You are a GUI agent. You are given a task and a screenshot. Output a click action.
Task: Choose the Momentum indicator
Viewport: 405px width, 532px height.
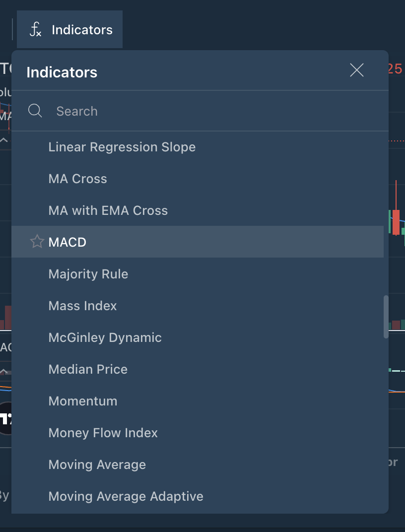(x=83, y=401)
